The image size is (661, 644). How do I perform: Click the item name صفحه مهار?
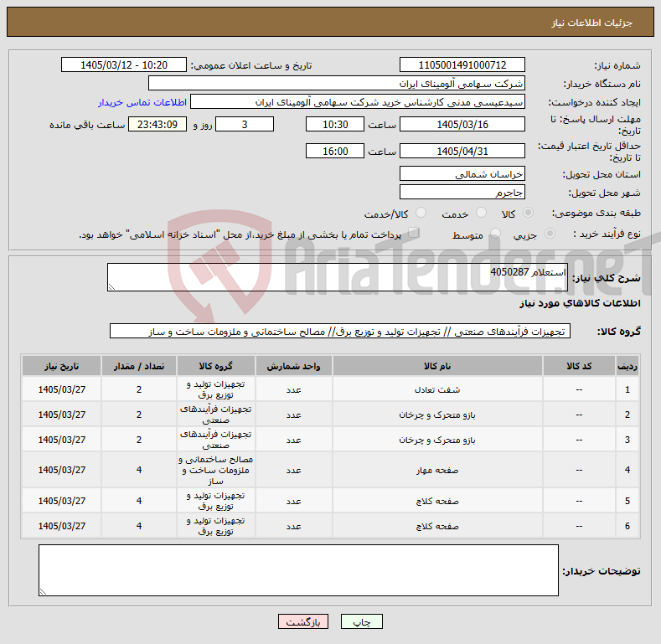pos(437,470)
